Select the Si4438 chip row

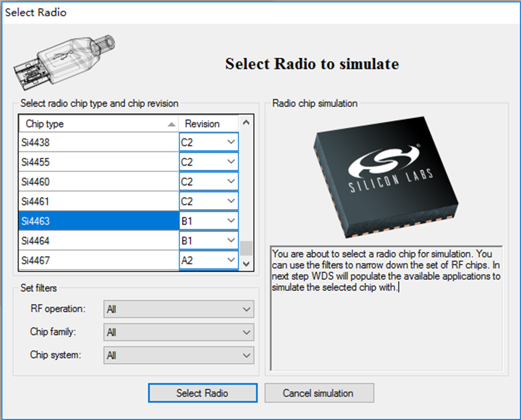tap(98, 142)
